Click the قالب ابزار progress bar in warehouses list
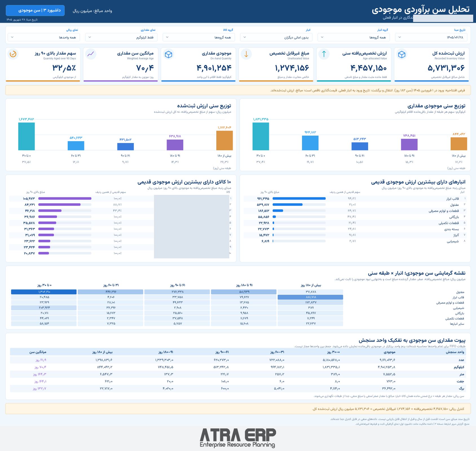This screenshot has width=476, height=451. [x=299, y=199]
